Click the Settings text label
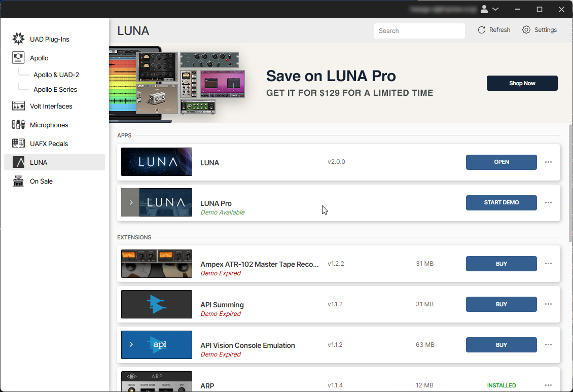 545,30
